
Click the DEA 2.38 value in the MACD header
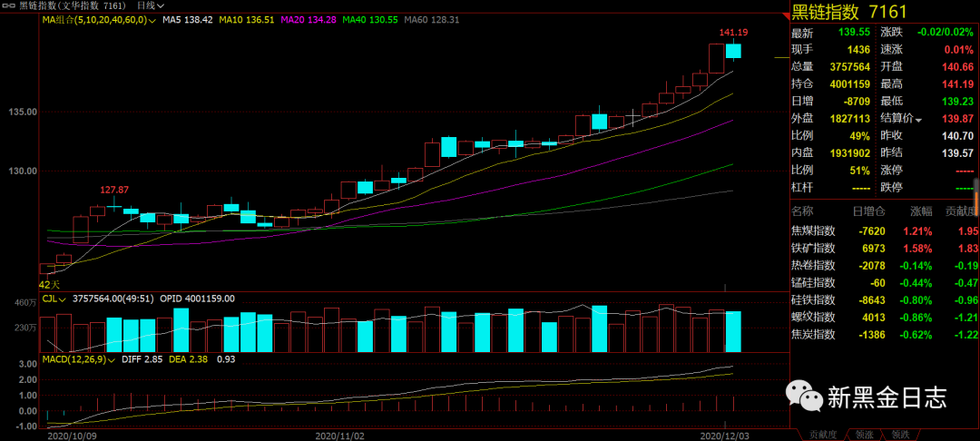point(190,360)
